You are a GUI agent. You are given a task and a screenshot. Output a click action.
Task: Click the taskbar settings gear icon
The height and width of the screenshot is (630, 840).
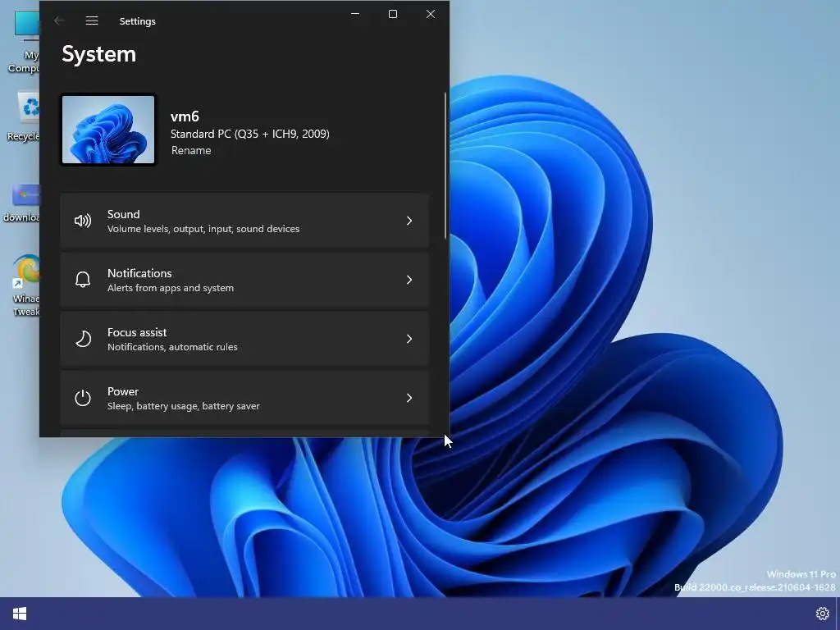[x=822, y=614]
